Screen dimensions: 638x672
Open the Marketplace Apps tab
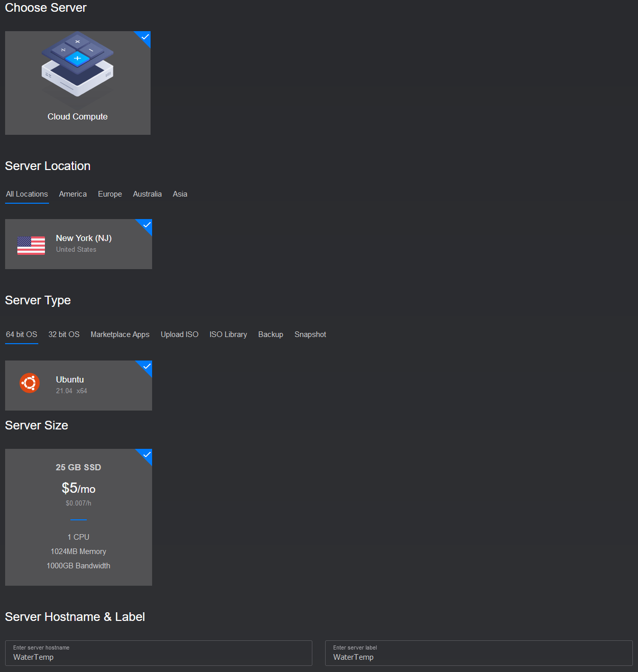[x=120, y=334]
